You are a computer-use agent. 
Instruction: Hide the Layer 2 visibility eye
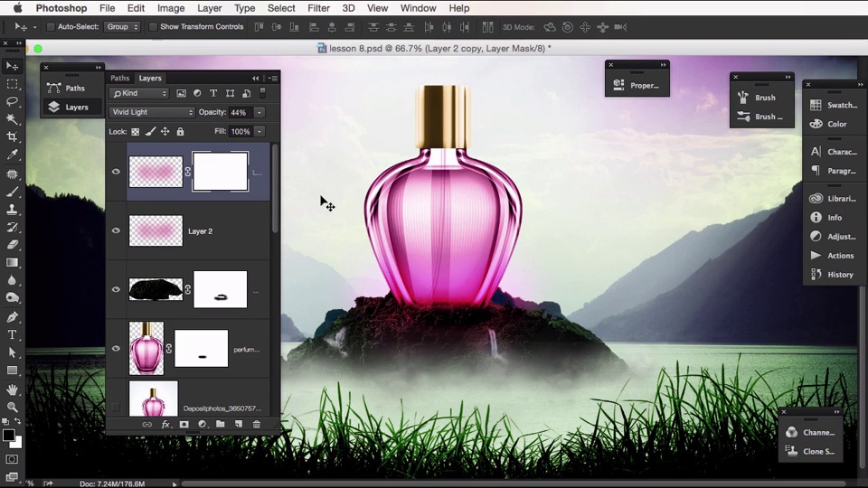coord(116,231)
